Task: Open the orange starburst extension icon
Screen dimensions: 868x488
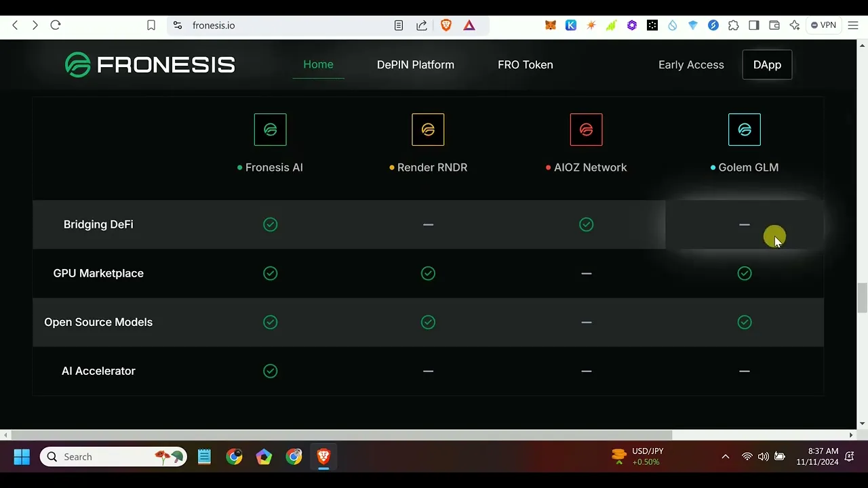Action: point(591,25)
